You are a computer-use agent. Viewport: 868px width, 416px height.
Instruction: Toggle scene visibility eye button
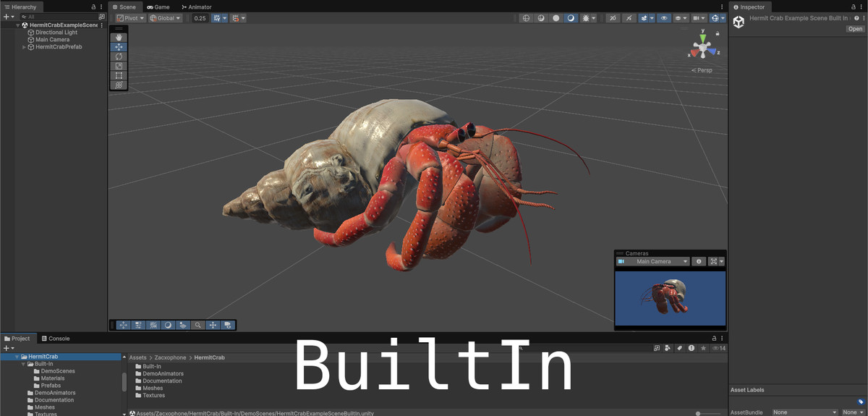click(664, 18)
